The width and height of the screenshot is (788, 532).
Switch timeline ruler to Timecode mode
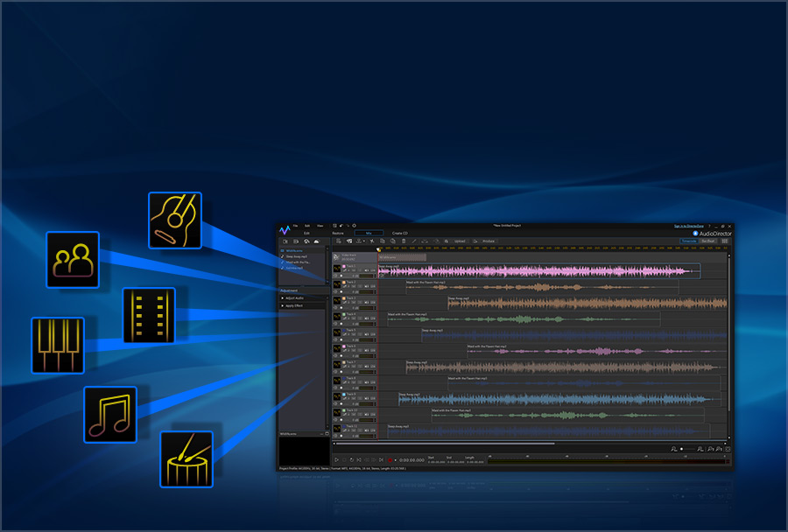point(688,241)
